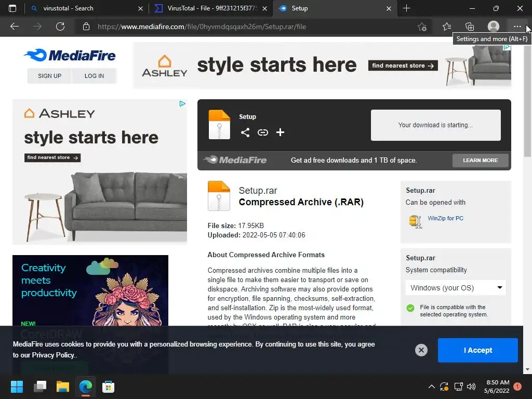Open the clock showing 8:50 AM
The width and height of the screenshot is (532, 399).
pyautogui.click(x=498, y=387)
